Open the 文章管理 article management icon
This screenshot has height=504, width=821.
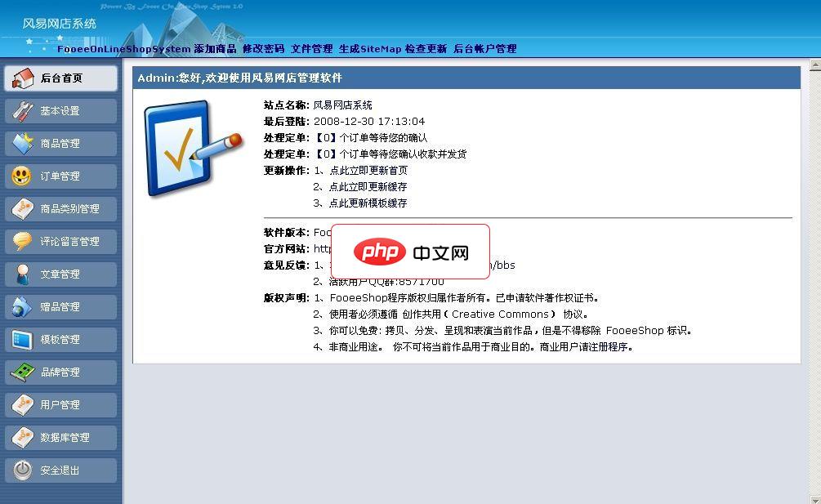point(20,274)
